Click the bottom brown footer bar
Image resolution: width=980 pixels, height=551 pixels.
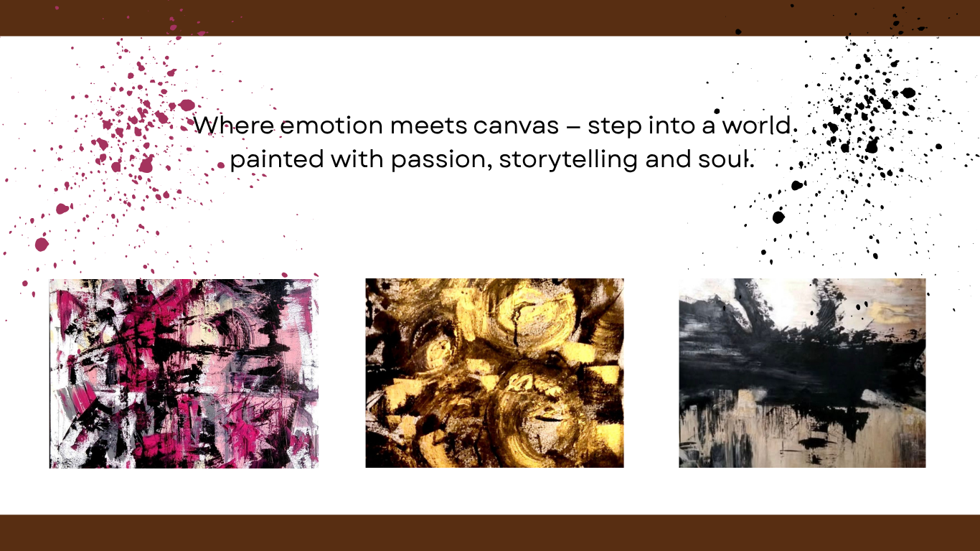point(490,532)
